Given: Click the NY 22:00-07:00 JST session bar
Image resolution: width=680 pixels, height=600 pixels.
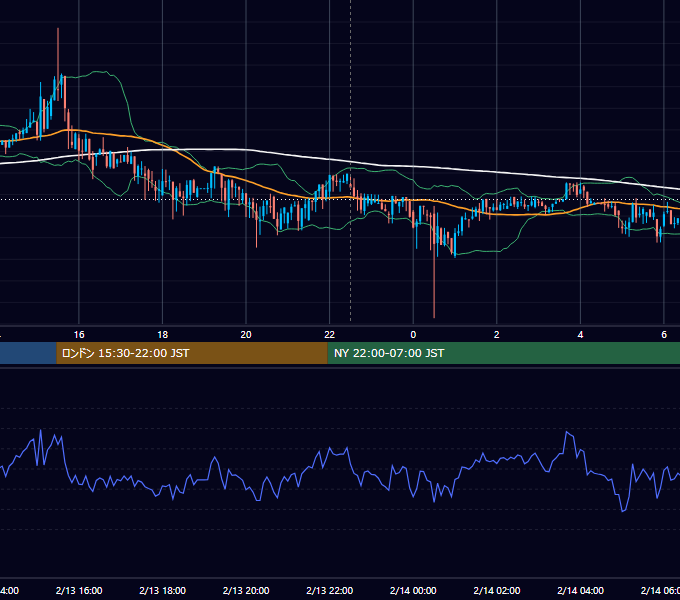Looking at the screenshot, I should 503,353.
